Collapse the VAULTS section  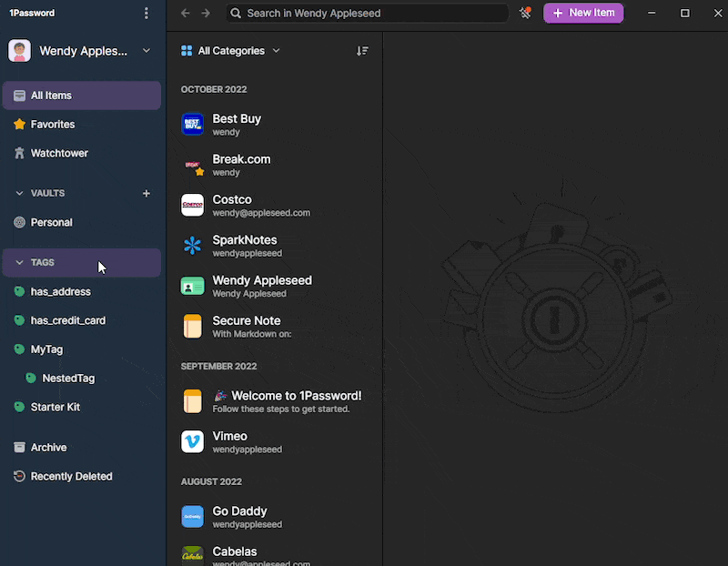pos(19,193)
